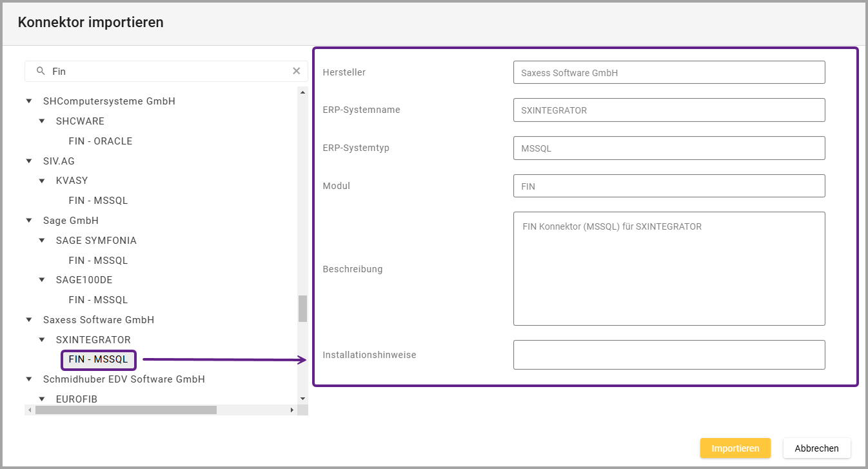Collapse the SXINTEGRATOR subnode arrow
The height and width of the screenshot is (469, 868).
coord(42,340)
